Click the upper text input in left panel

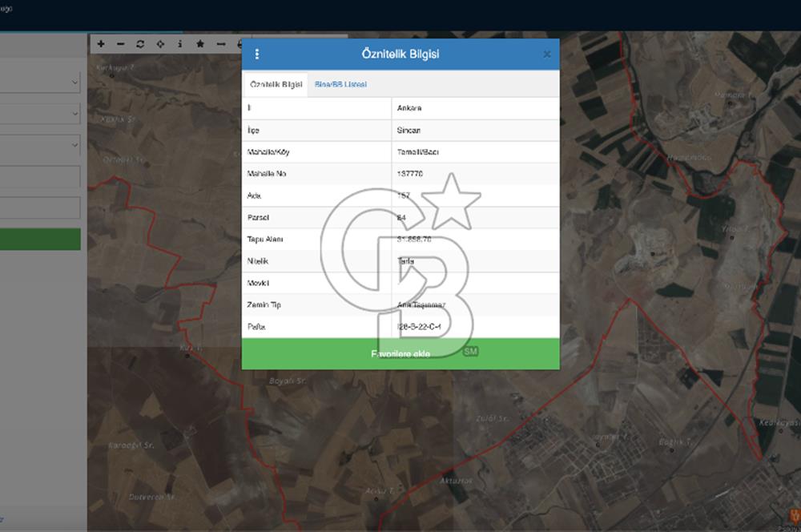(x=40, y=177)
